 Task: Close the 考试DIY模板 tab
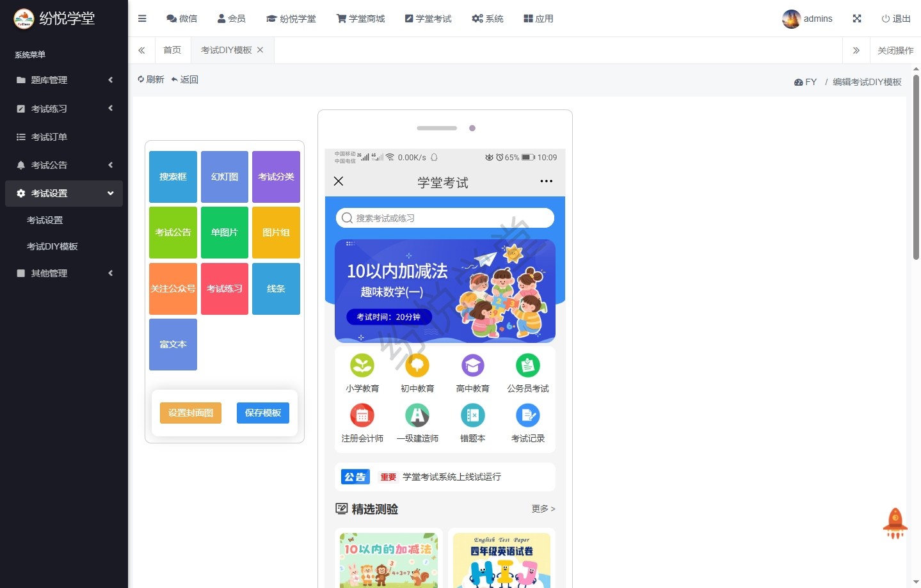coord(260,50)
